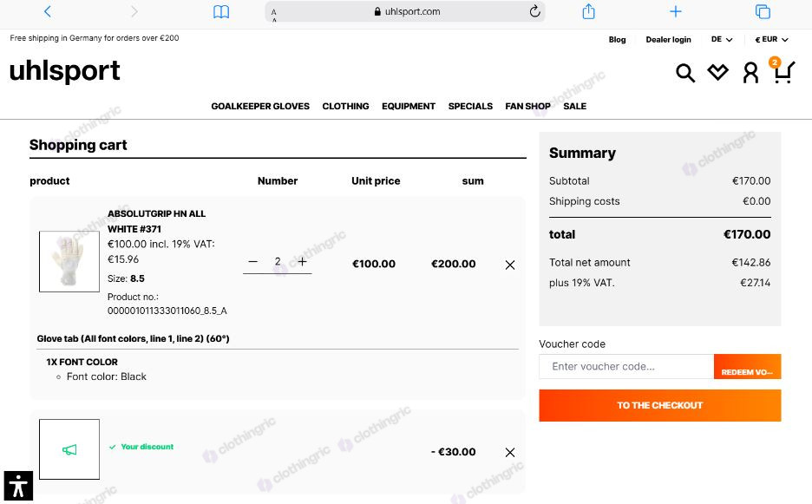The height and width of the screenshot is (504, 812).
Task: Click the discount megaphone thumbnail
Action: (69, 449)
